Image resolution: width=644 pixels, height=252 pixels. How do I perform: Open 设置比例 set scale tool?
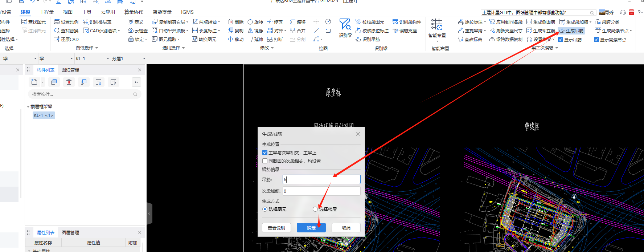click(x=66, y=22)
